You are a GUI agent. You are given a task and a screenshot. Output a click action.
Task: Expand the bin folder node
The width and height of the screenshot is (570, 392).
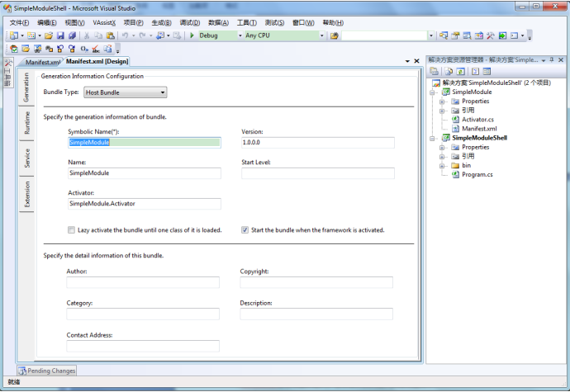(x=442, y=166)
